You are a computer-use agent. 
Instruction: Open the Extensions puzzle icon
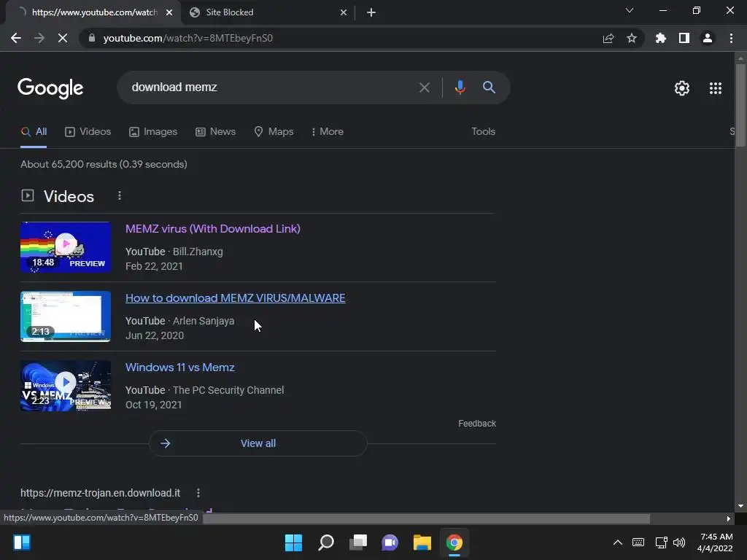pyautogui.click(x=661, y=38)
